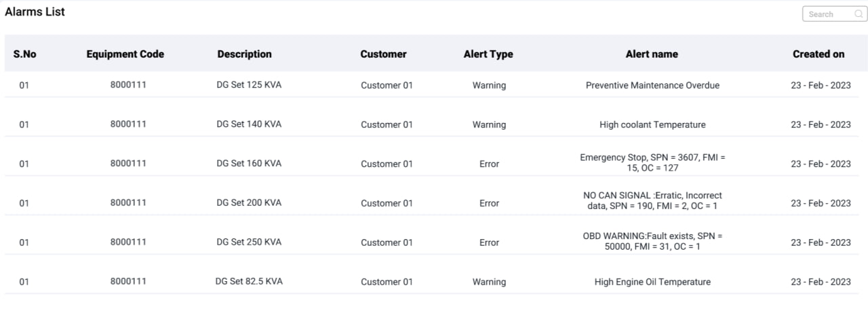868x330 pixels.
Task: Click the Alarms List heading
Action: click(x=35, y=12)
